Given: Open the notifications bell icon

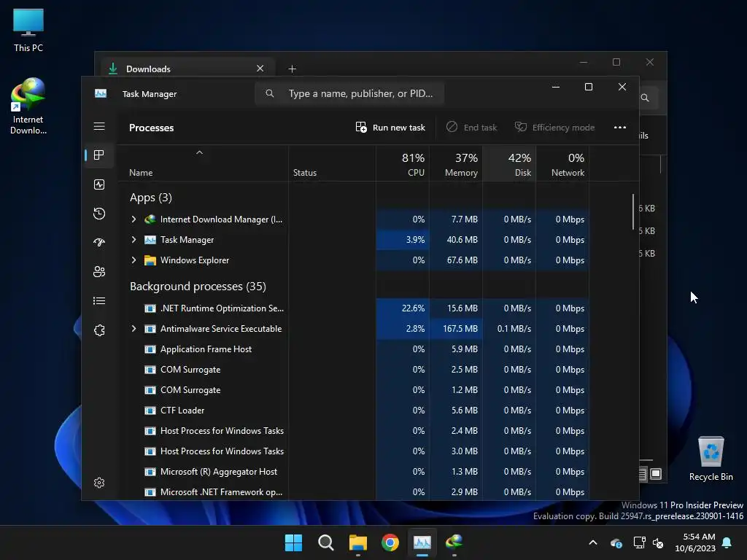Looking at the screenshot, I should point(727,542).
